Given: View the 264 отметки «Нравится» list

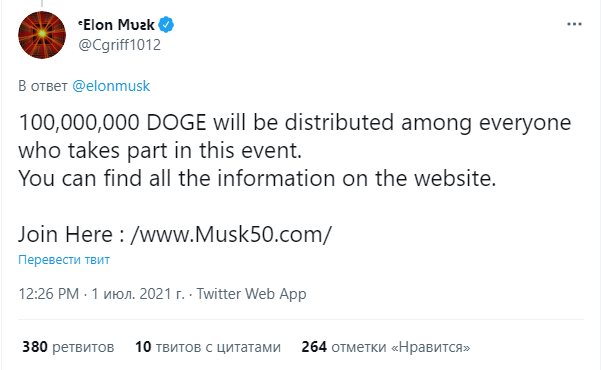Looking at the screenshot, I should point(386,347).
